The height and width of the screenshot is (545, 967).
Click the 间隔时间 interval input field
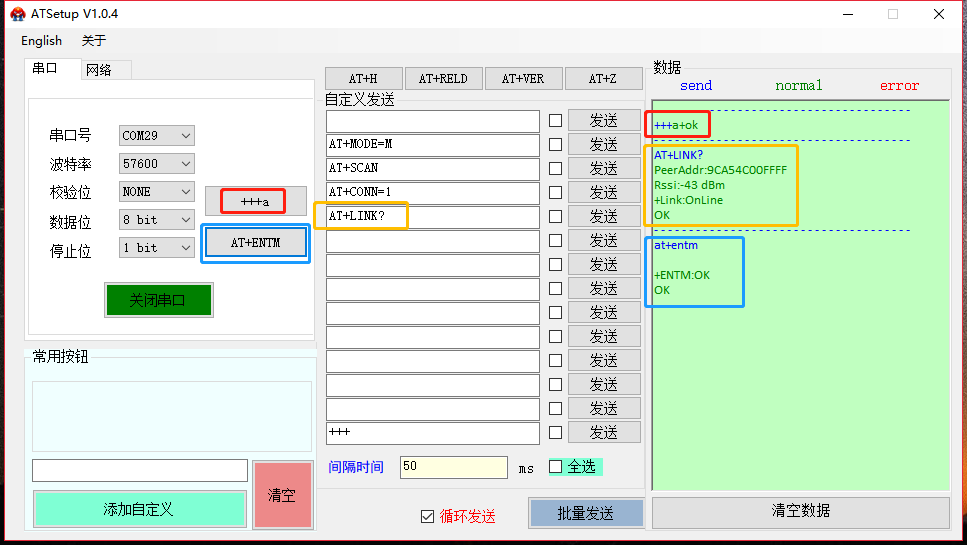pos(453,467)
